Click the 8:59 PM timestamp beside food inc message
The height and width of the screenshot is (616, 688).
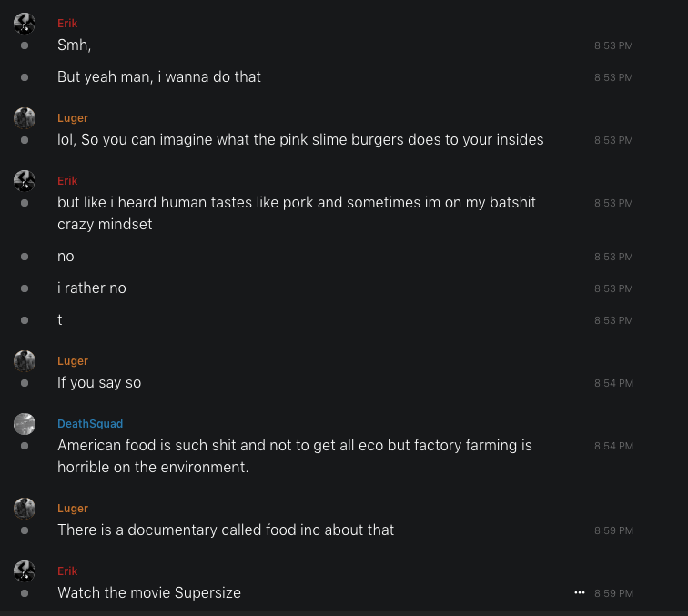pos(613,530)
